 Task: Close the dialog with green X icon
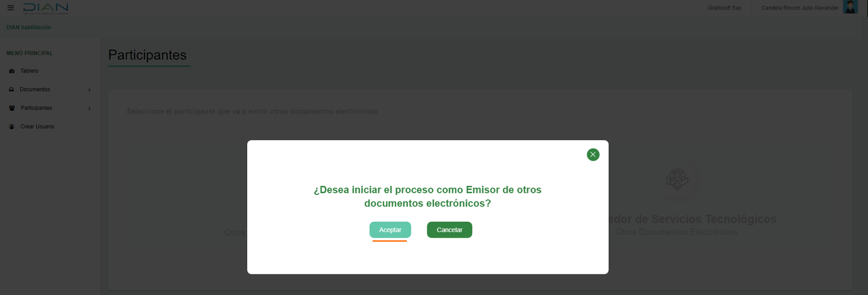point(593,154)
